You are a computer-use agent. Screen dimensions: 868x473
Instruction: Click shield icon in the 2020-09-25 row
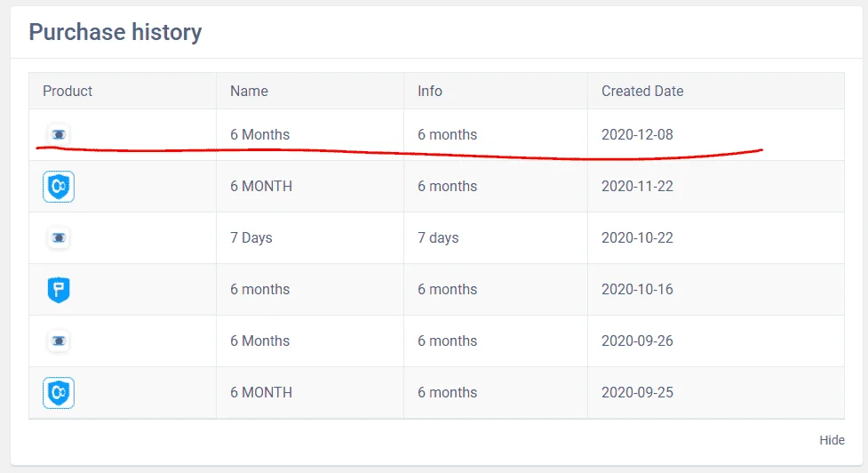click(x=59, y=393)
